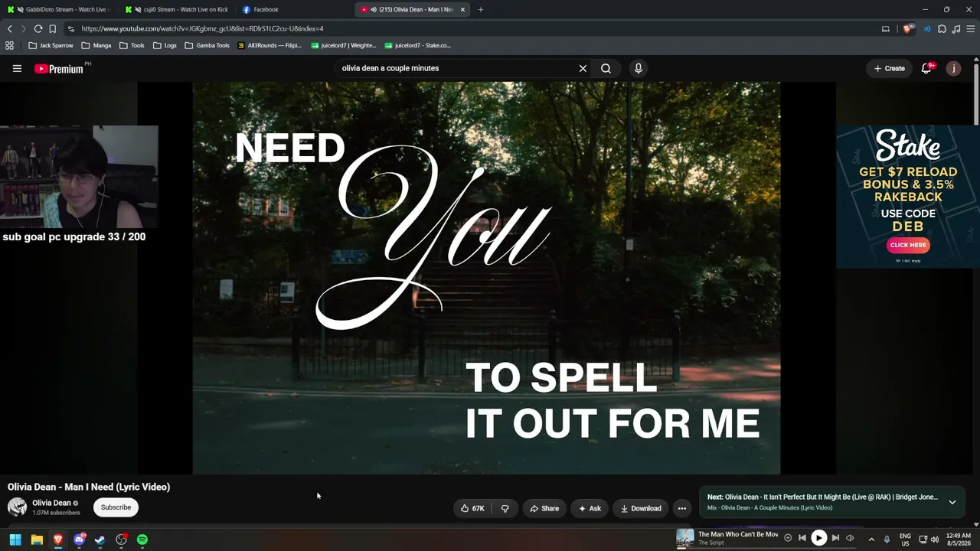Clear the YouTube search text
Screen dimensions: 980x551
[583, 68]
